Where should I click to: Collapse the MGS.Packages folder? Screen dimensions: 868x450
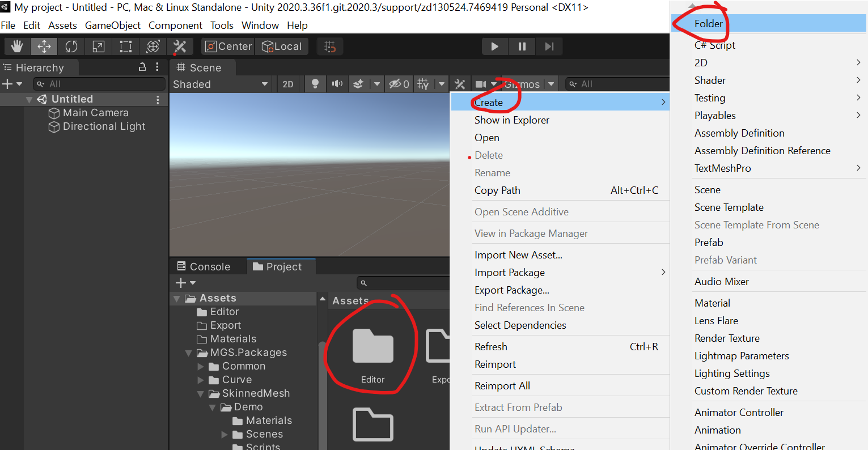coord(189,353)
